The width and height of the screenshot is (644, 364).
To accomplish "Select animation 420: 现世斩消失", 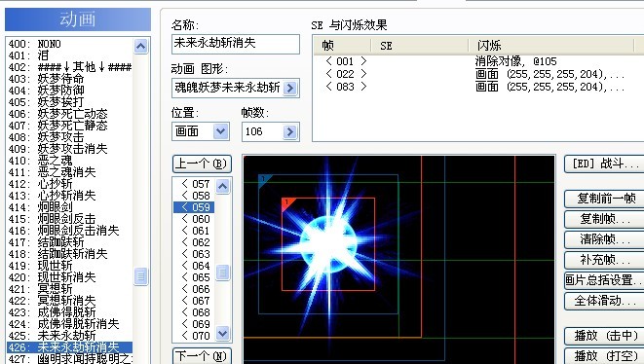I will pyautogui.click(x=70, y=277).
